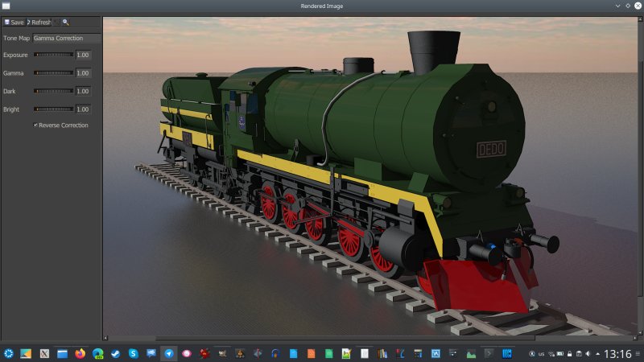Open the KDE application launcher
This screenshot has width=644, height=362.
tap(8, 353)
